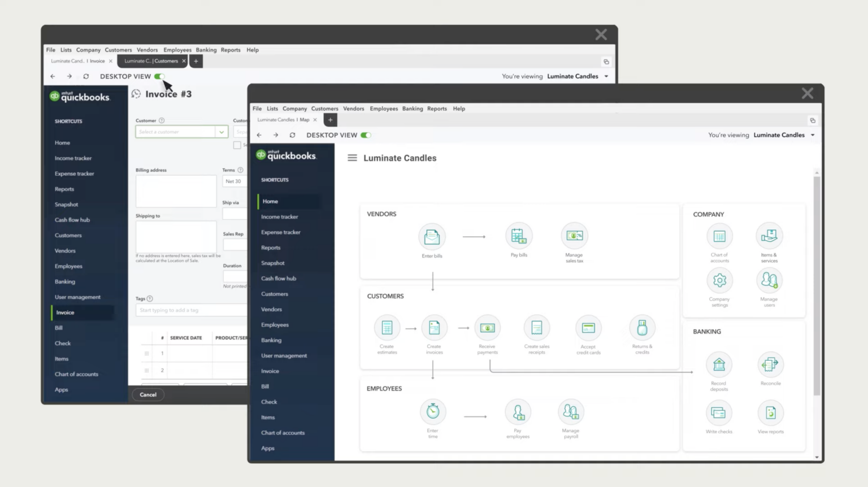Screen dimensions: 868x487
Task: Open the Accept credit cards icon
Action: point(588,328)
